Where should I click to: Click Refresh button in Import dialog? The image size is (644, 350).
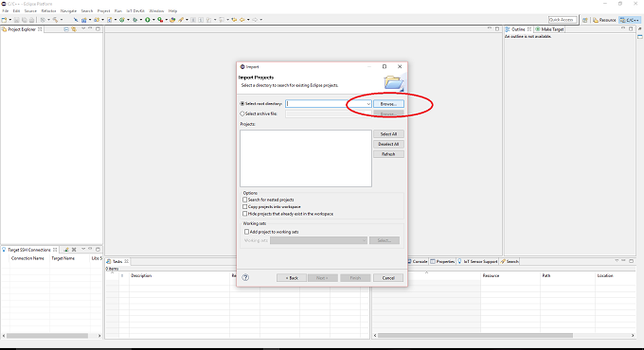click(388, 154)
